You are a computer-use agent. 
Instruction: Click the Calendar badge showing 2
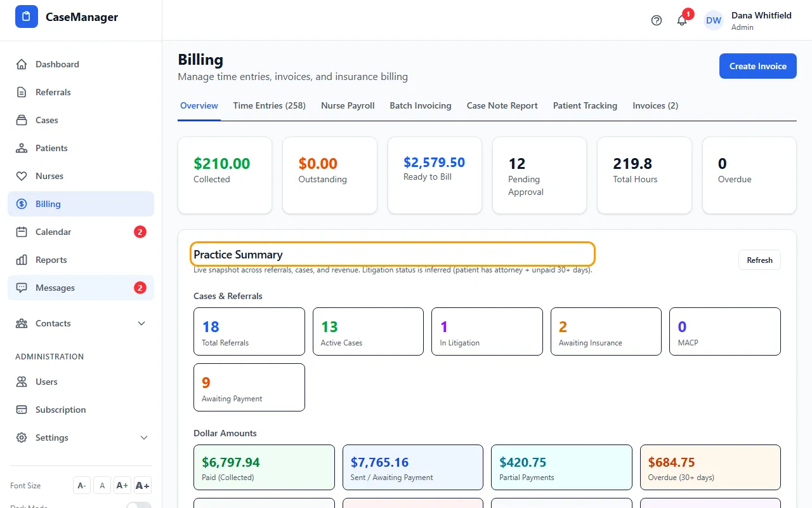pyautogui.click(x=140, y=232)
